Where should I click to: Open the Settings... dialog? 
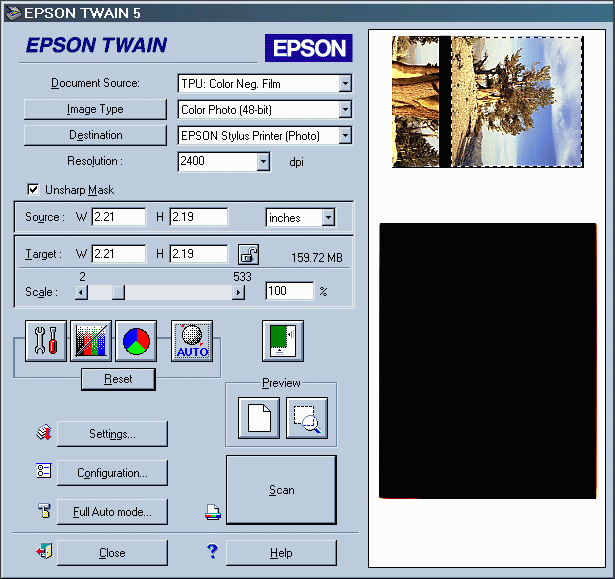pyautogui.click(x=112, y=434)
